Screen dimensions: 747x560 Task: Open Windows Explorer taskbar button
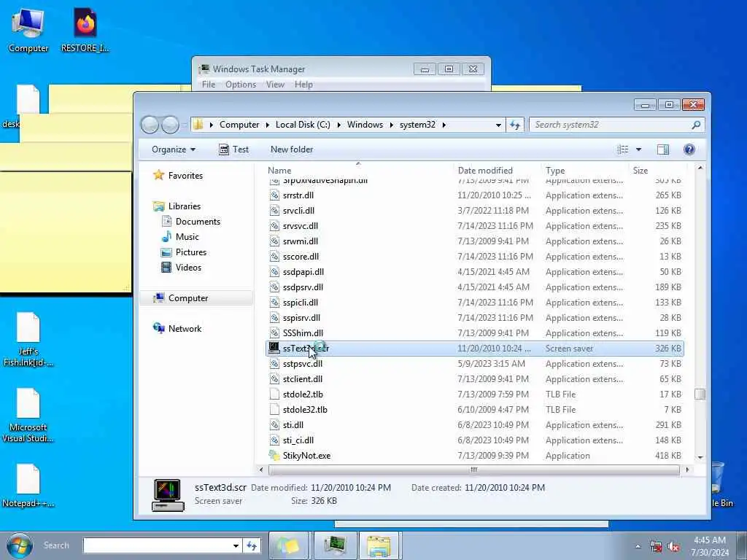point(379,545)
